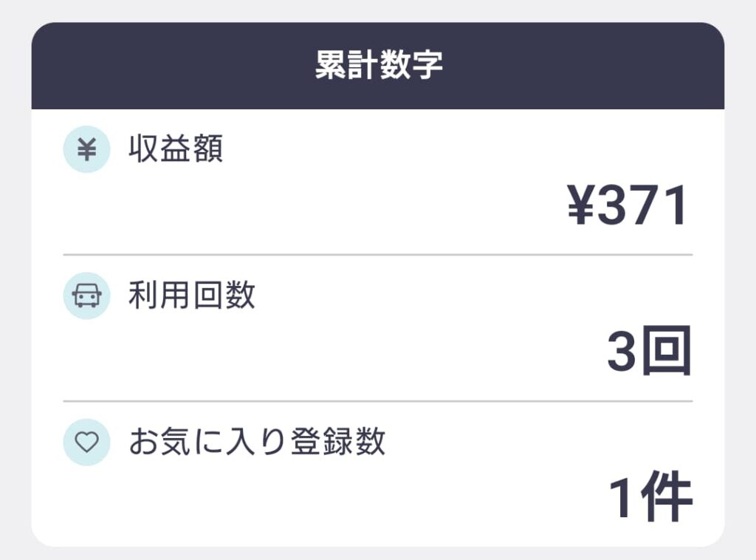Click the 累計 characters in the header
The height and width of the screenshot is (560, 756).
pyautogui.click(x=346, y=66)
